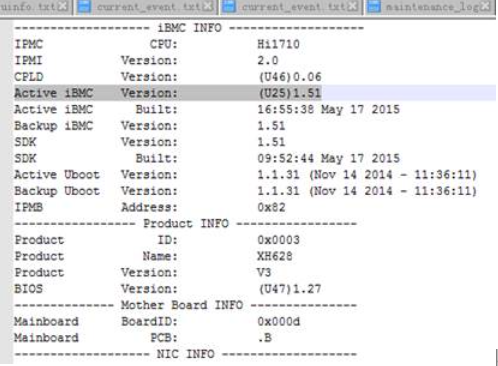Click the 'IPMC' row label
Screen dimensions: 498x366
(29, 44)
